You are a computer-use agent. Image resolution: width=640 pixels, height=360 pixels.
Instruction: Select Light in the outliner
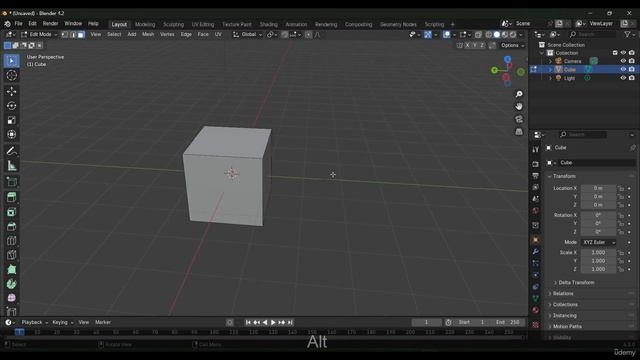(569, 78)
